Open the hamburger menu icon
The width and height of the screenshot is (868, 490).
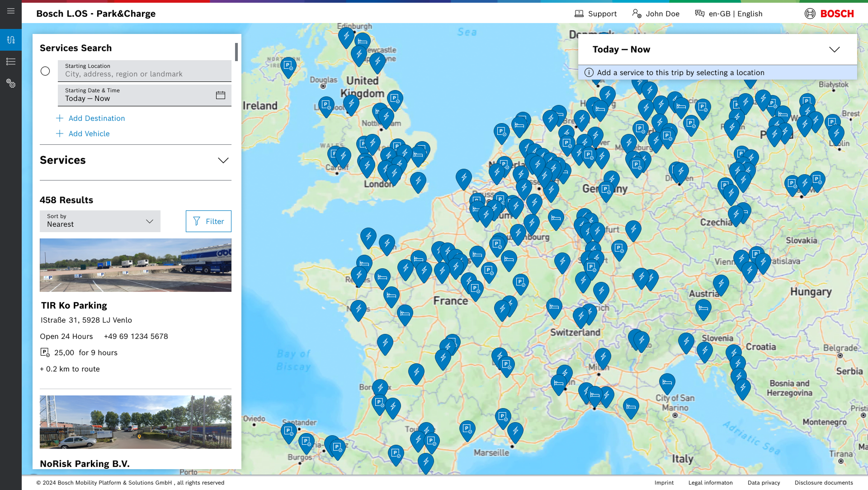[11, 11]
